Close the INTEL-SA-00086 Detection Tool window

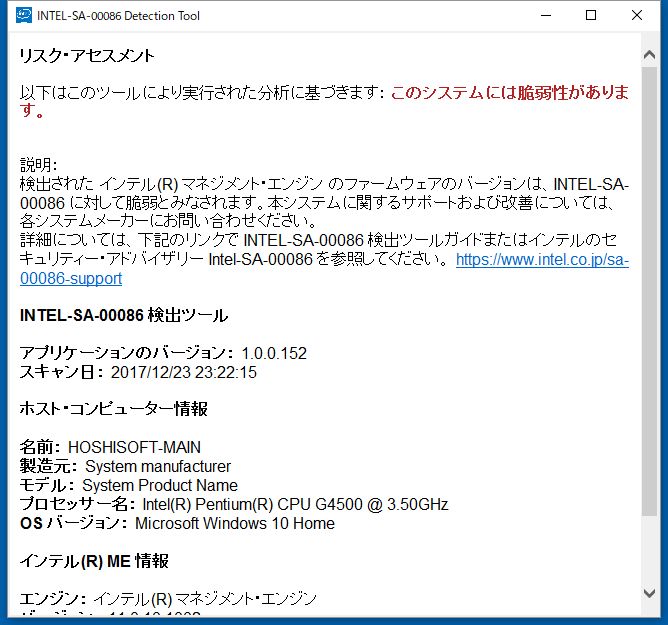(x=636, y=16)
